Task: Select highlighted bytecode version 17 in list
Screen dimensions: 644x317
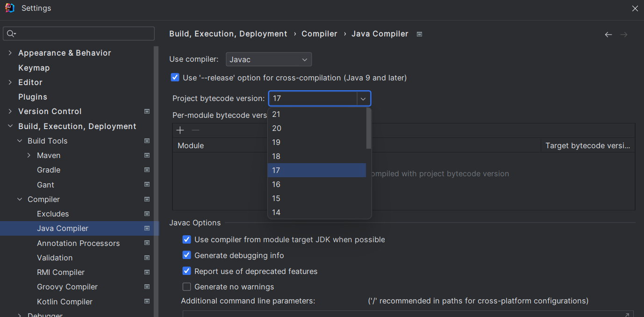Action: [317, 170]
